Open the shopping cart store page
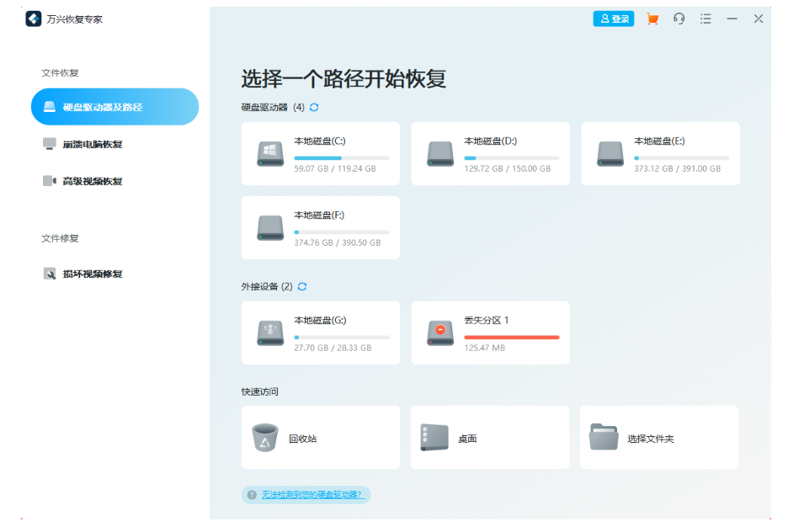804x532 pixels. tap(652, 18)
